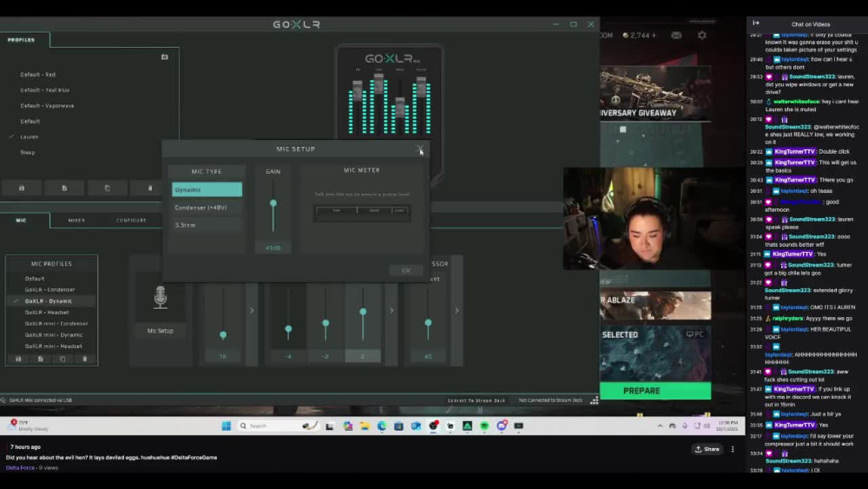Switch to the Mixer tab

point(76,221)
